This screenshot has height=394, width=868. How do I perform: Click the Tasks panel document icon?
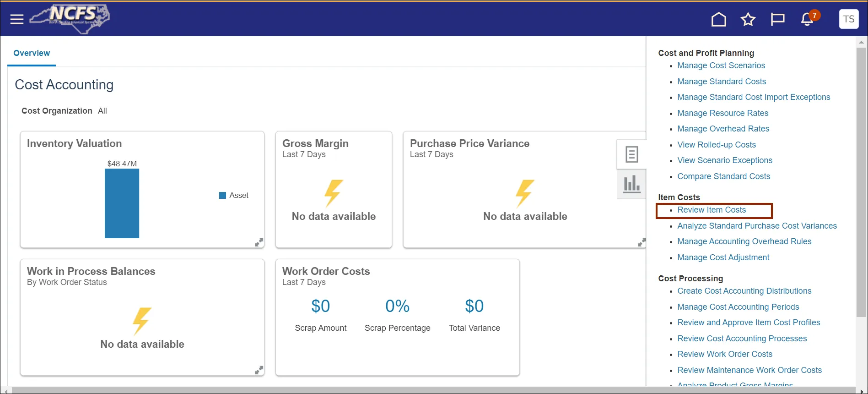click(631, 154)
